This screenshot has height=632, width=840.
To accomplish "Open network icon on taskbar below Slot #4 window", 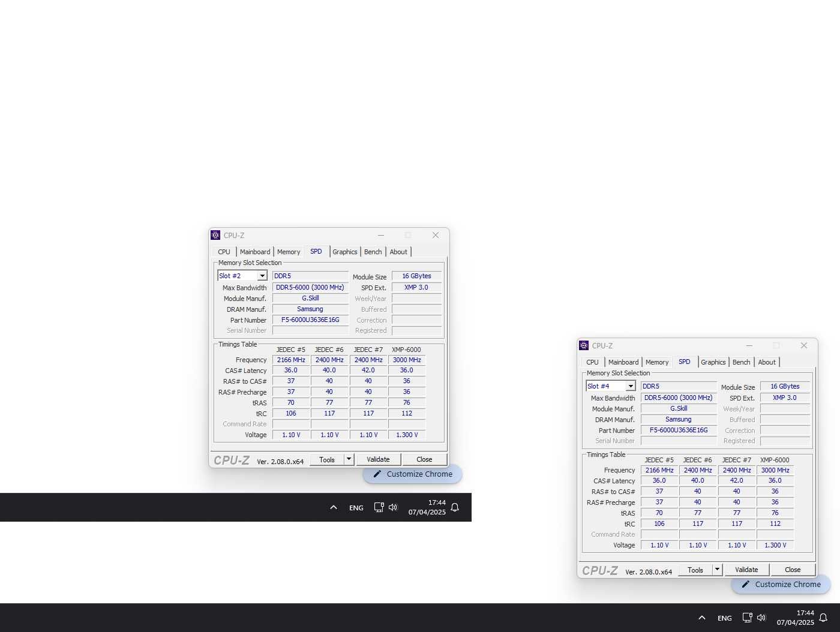I will click(x=747, y=618).
